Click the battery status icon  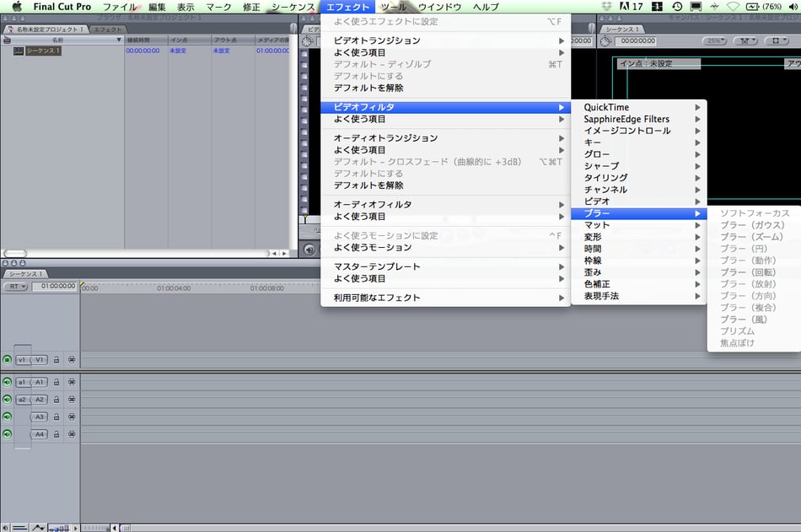750,7
